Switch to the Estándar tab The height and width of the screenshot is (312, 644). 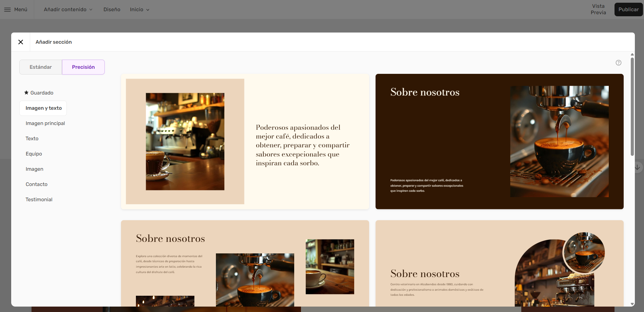41,67
